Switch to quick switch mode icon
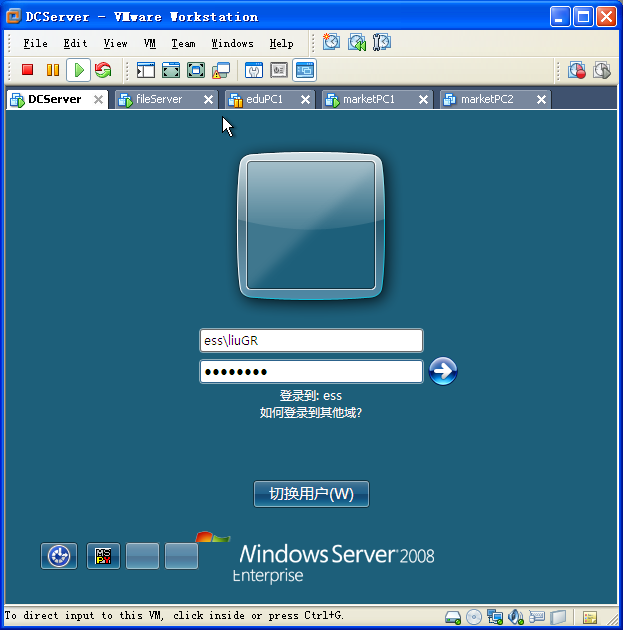Image resolution: width=623 pixels, height=630 pixels. (171, 70)
